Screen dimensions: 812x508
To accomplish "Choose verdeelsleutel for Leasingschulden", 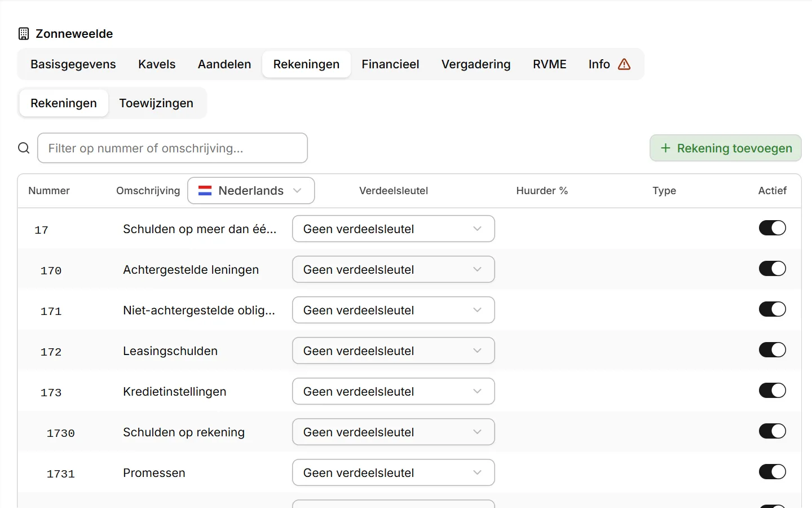I will [394, 351].
